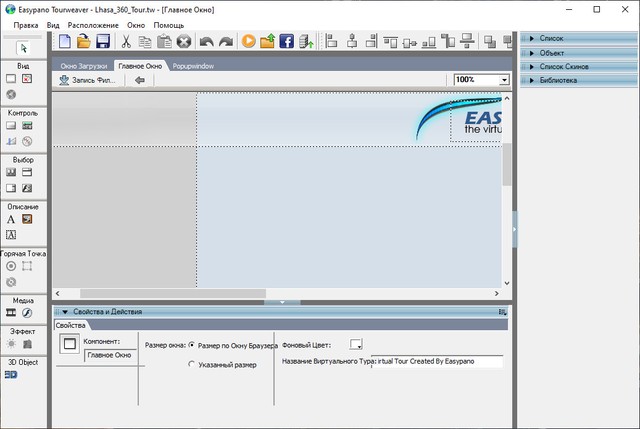
Task: Switch to the Окно Загрузки tab
Action: click(x=84, y=66)
